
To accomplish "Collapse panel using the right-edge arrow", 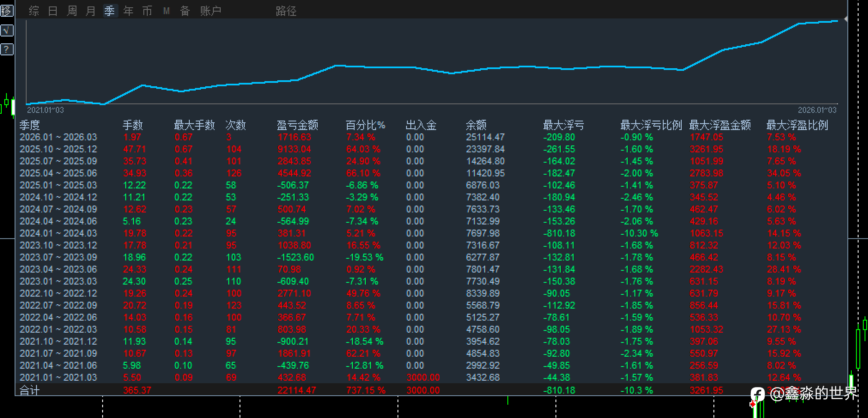I will click(845, 19).
